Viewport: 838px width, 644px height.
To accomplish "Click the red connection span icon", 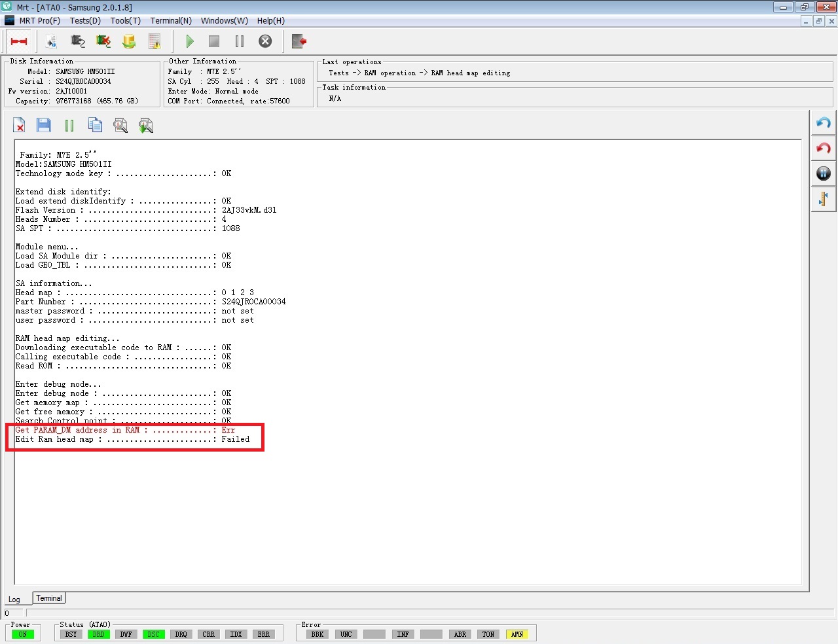I will pos(19,41).
